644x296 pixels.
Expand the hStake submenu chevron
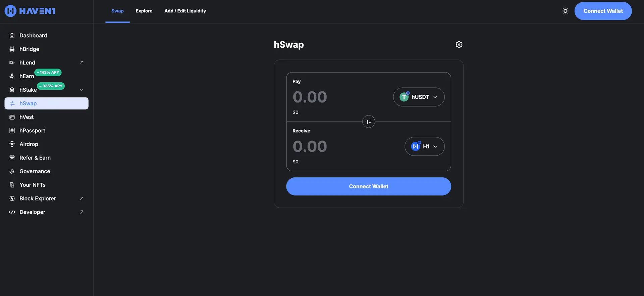pos(82,90)
